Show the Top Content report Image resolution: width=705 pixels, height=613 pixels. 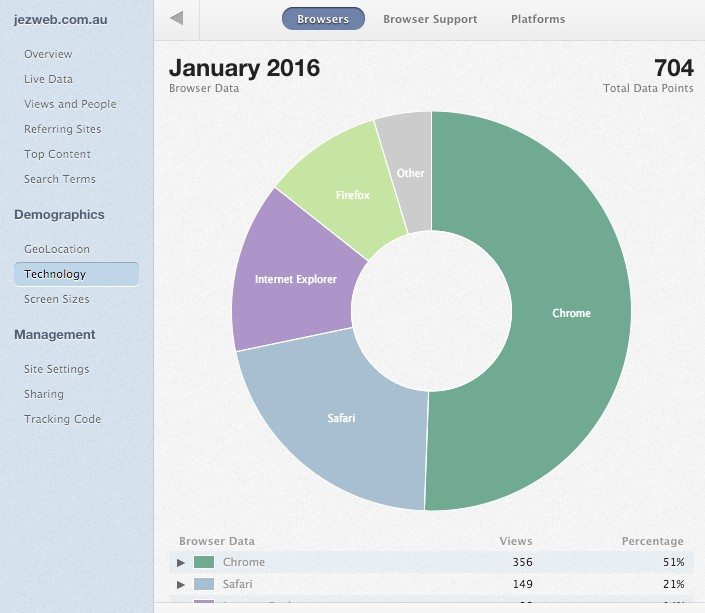click(57, 154)
